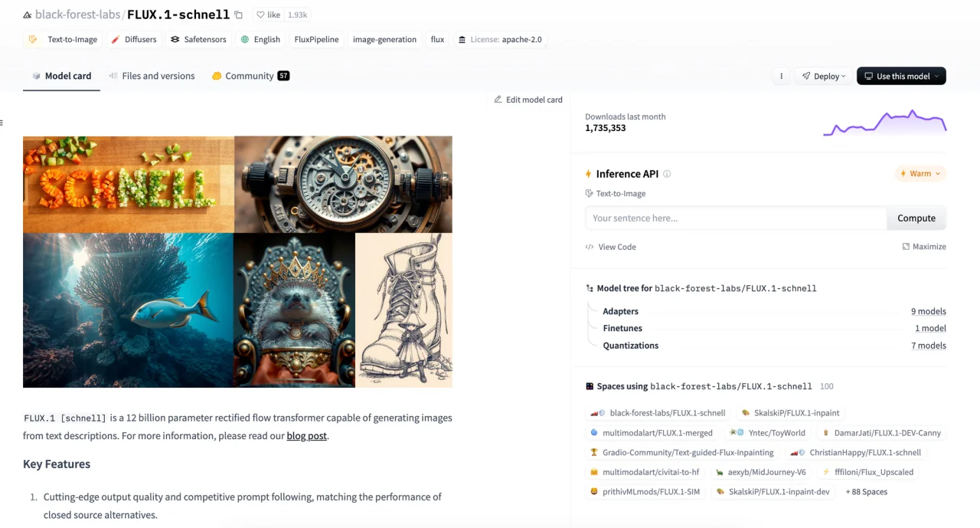Click the Compute button
Viewport: 980px width, 528px height.
[x=916, y=218]
